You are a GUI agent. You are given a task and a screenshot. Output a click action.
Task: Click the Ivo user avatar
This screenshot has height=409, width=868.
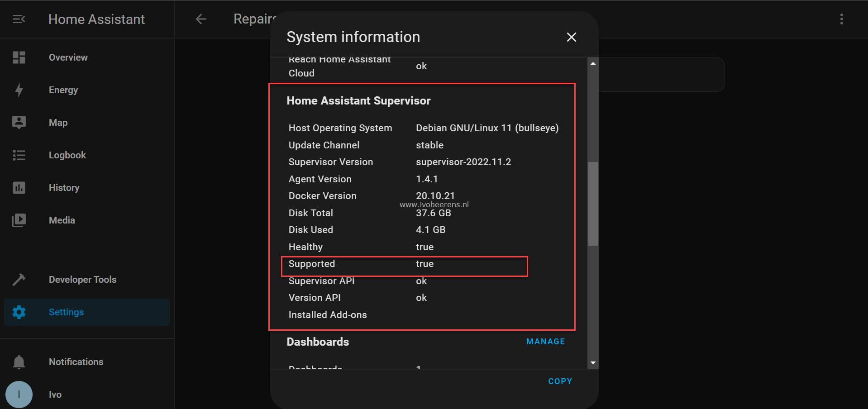tap(19, 395)
